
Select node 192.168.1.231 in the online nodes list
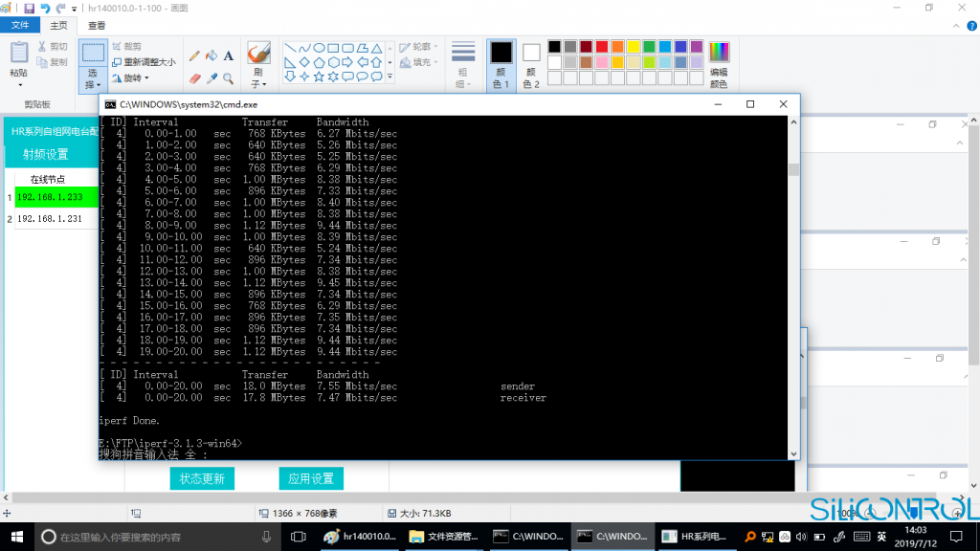tap(56, 219)
